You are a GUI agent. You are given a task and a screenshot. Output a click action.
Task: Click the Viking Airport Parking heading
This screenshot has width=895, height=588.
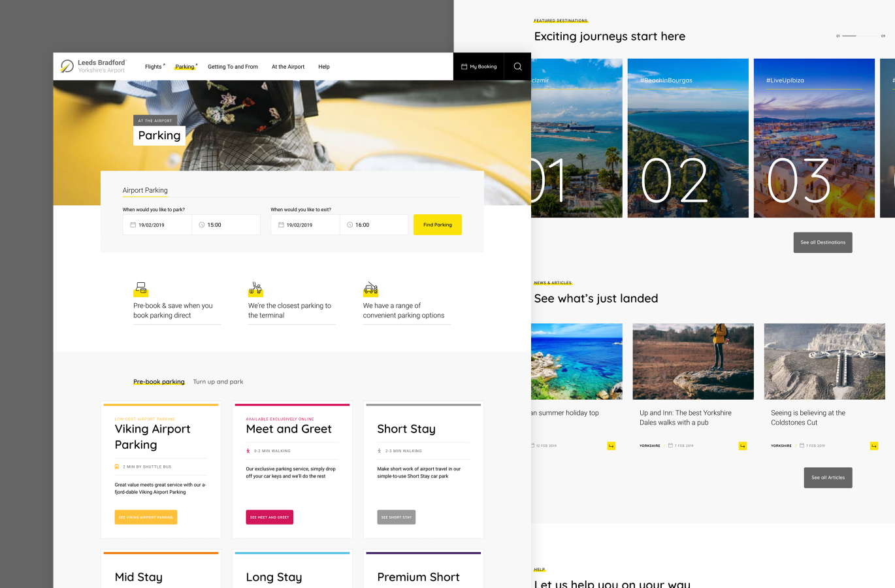[x=153, y=436]
